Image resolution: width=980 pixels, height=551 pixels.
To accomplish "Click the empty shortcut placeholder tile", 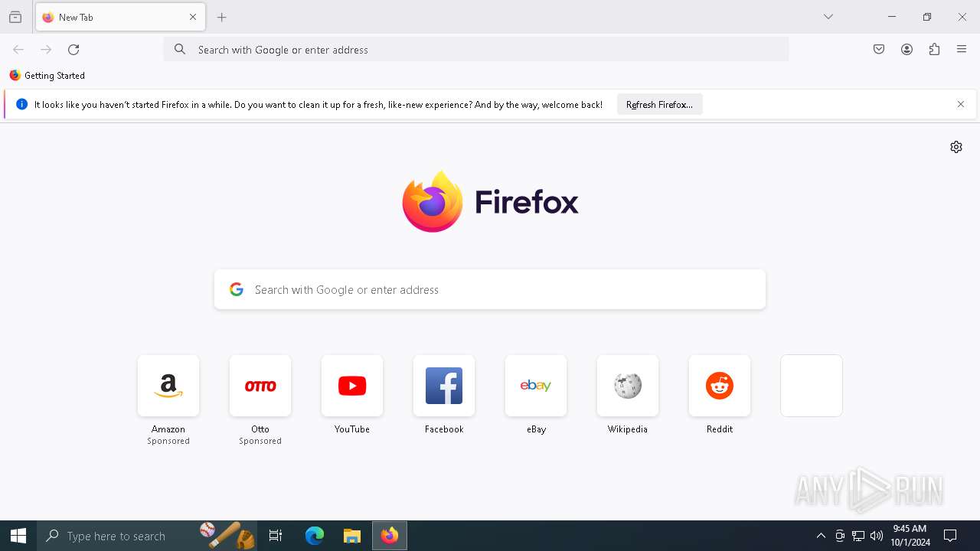I will (x=812, y=386).
